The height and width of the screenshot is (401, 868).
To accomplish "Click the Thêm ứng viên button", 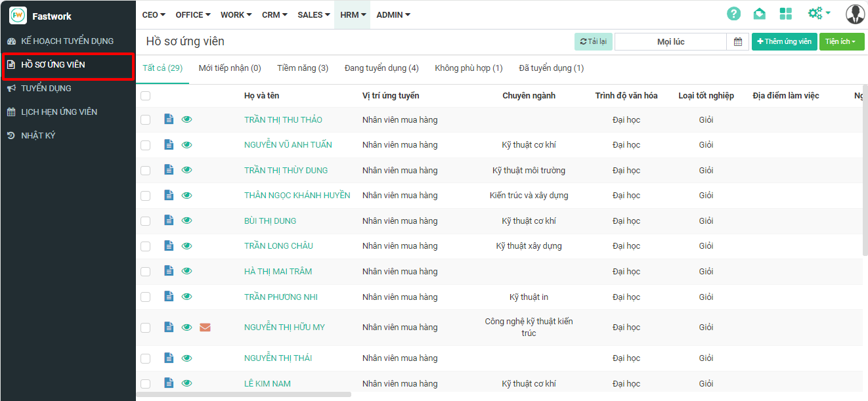I will click(x=784, y=42).
